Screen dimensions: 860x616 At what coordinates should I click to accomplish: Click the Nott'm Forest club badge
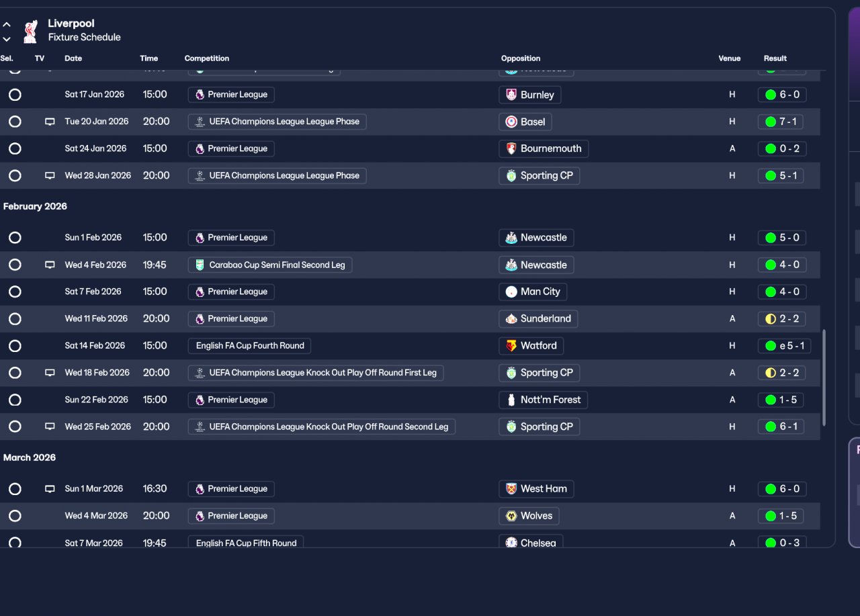tap(511, 400)
